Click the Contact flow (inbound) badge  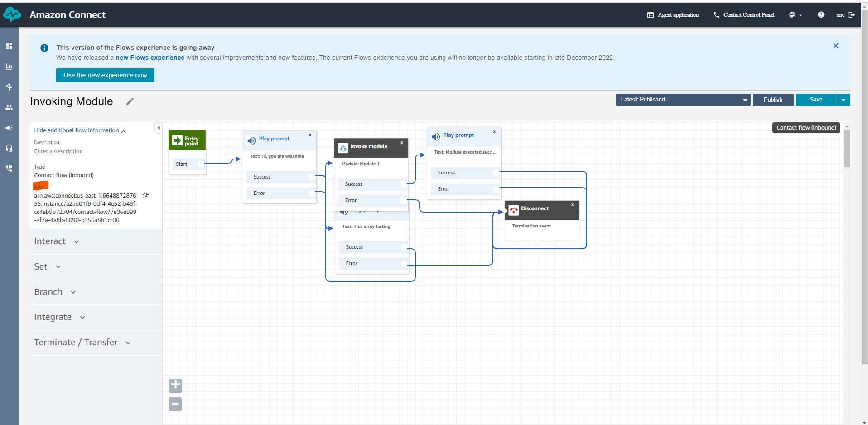pos(806,128)
